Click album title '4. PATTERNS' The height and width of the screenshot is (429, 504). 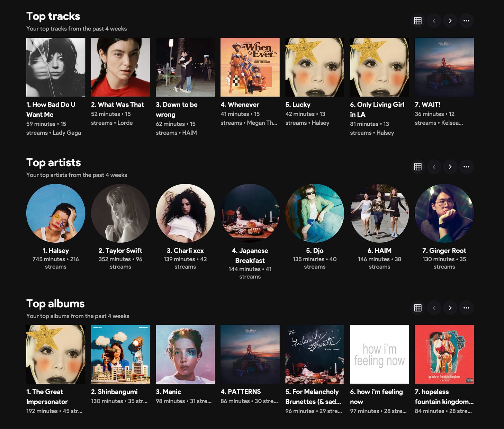tap(241, 392)
